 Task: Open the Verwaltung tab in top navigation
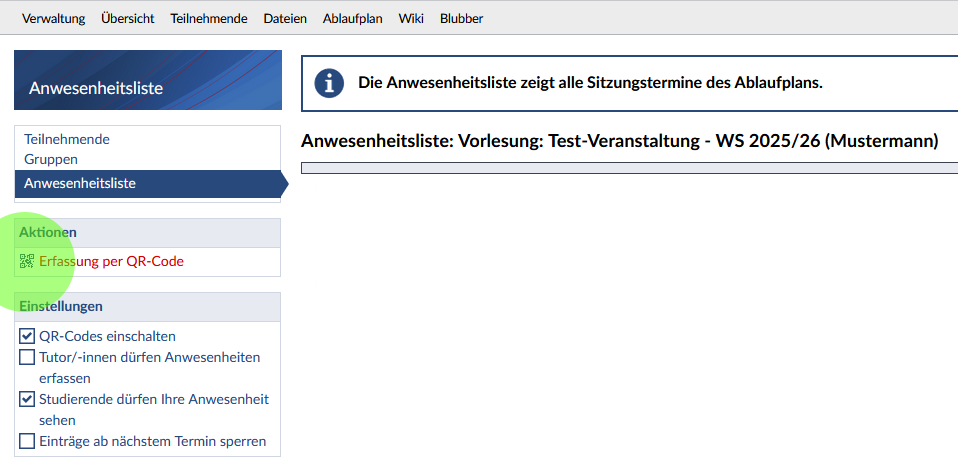coord(53,18)
